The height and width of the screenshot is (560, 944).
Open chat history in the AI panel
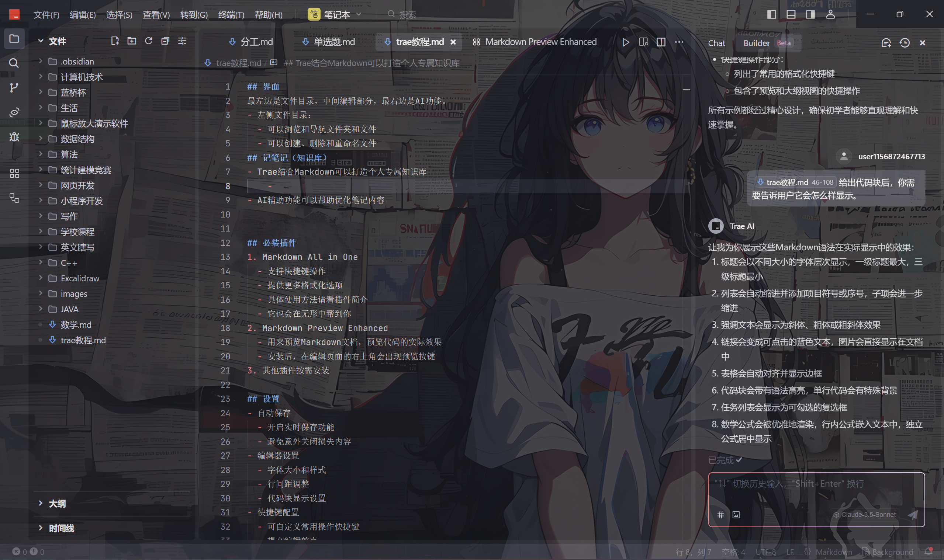[x=905, y=43]
